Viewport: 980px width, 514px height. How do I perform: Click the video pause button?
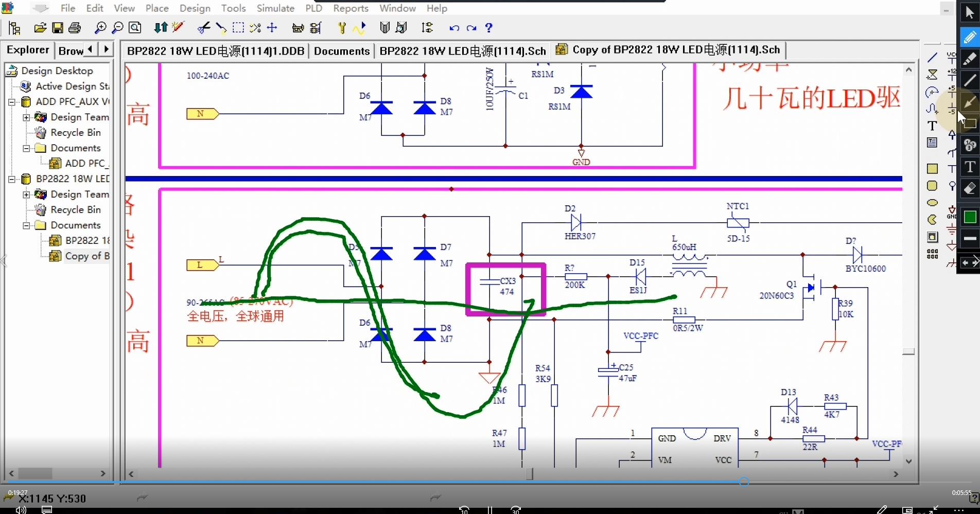490,509
